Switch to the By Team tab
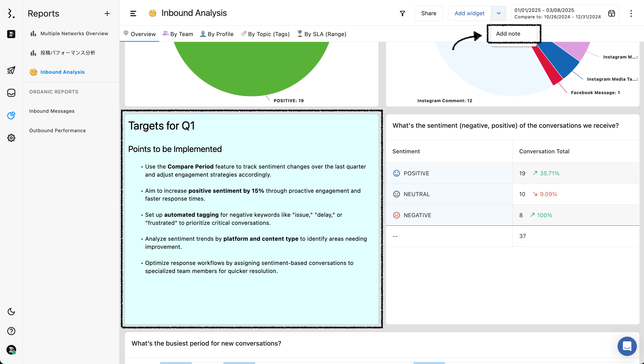 (x=178, y=34)
